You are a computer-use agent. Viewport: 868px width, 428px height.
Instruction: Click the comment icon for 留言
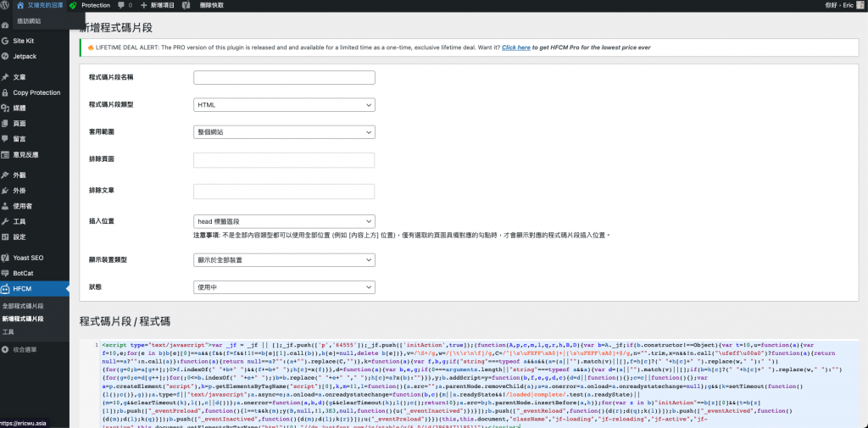click(x=5, y=138)
